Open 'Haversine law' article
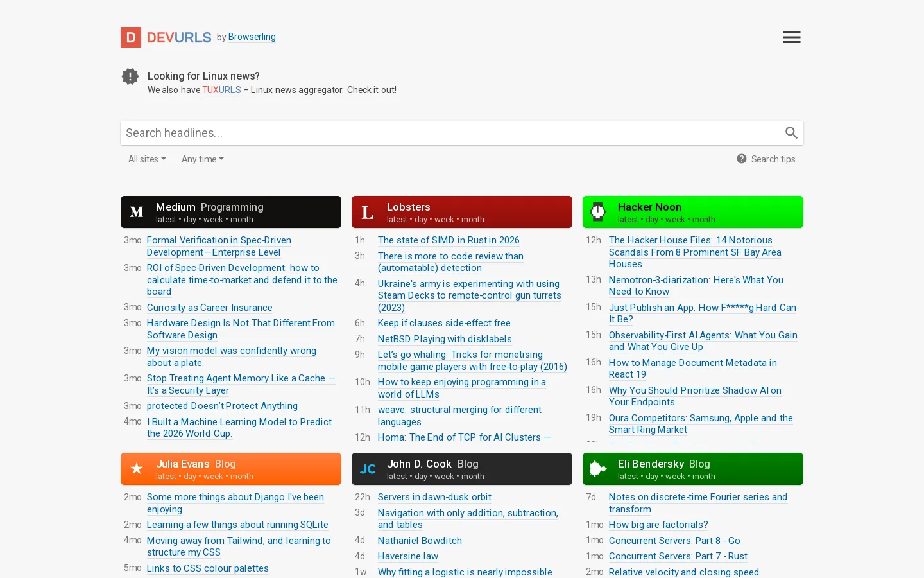The width and height of the screenshot is (924, 578). (408, 556)
